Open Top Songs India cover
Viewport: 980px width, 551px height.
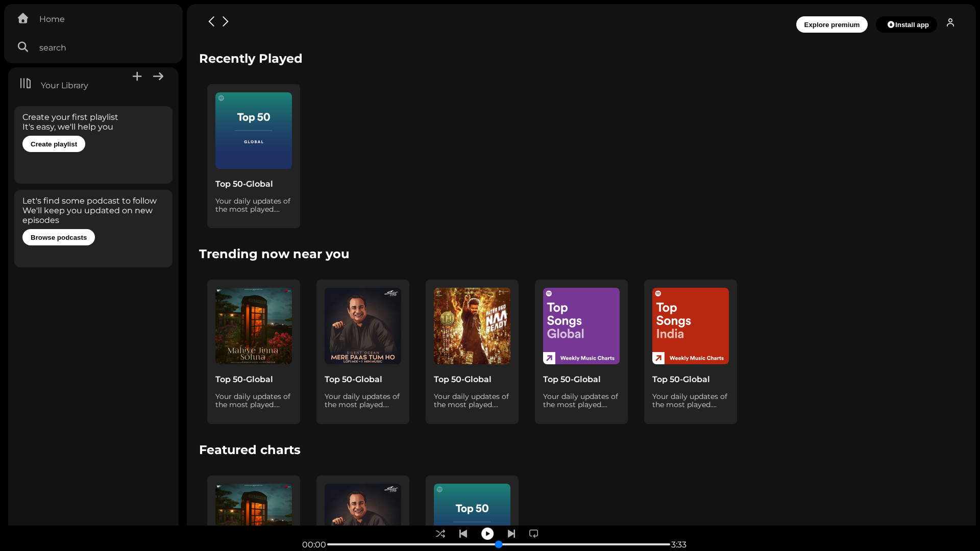[x=691, y=326]
